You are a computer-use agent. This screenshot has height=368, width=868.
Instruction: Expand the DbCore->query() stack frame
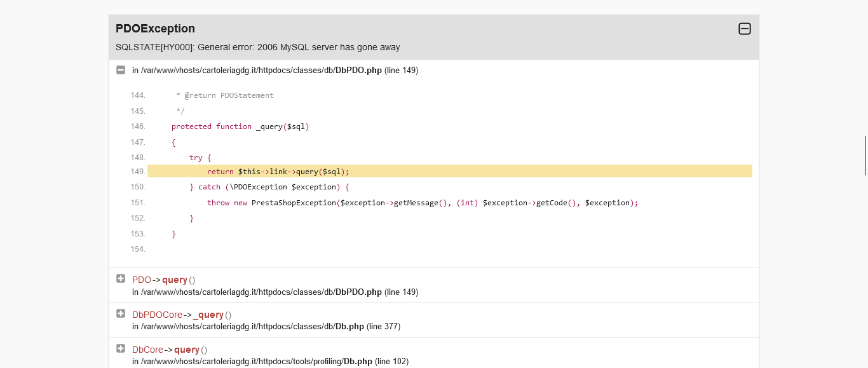coord(121,348)
